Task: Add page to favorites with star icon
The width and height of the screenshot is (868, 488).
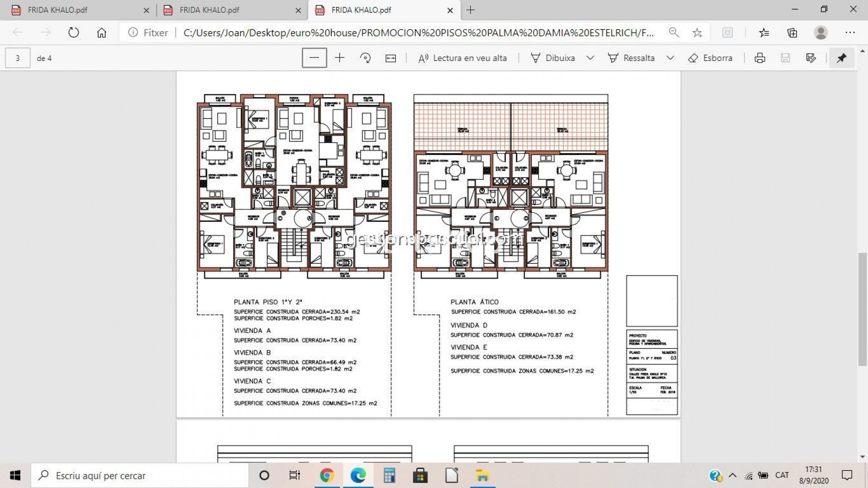Action: tap(697, 33)
